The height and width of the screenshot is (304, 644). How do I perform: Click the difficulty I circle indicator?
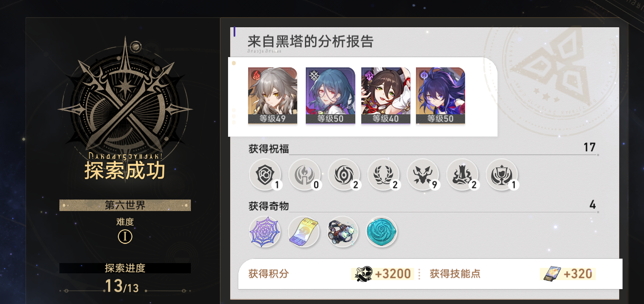pos(125,237)
